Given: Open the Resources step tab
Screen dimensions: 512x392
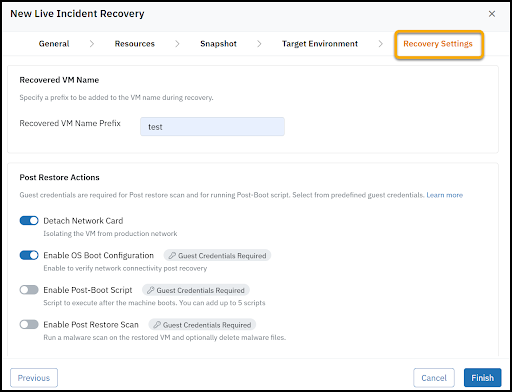Looking at the screenshot, I should [135, 44].
